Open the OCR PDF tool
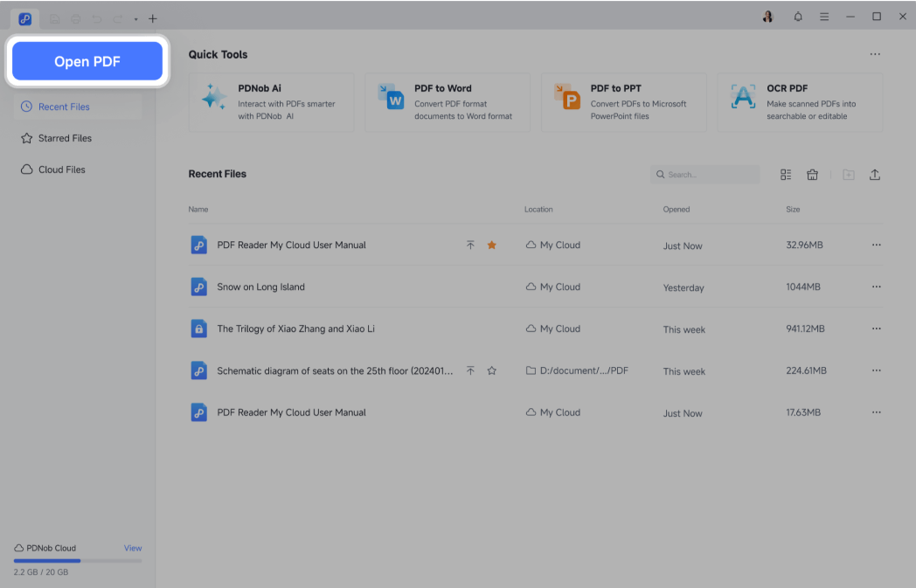The height and width of the screenshot is (588, 916). (800, 102)
